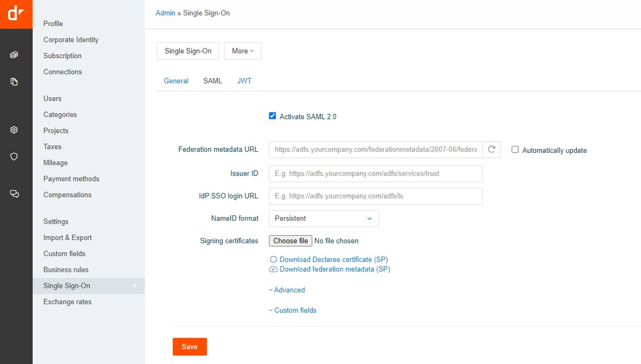Click the orange Save button
This screenshot has height=364, width=641.
(189, 346)
